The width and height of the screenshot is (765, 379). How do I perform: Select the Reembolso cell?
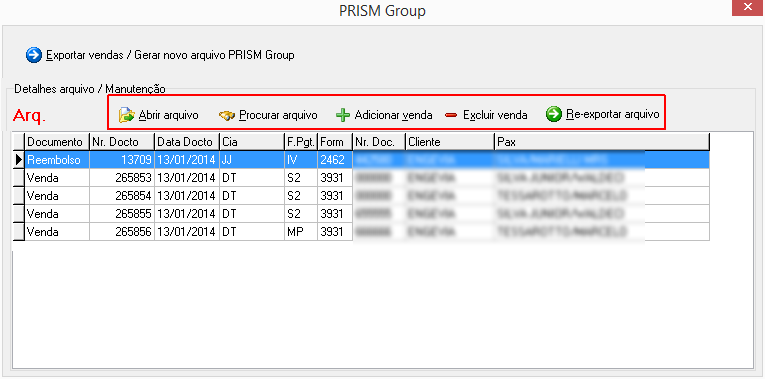57,160
